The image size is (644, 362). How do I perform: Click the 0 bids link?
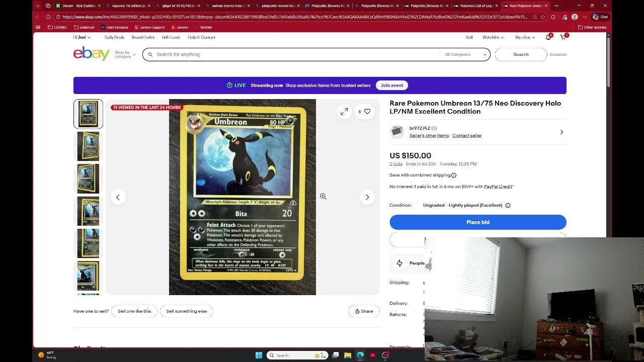[396, 164]
